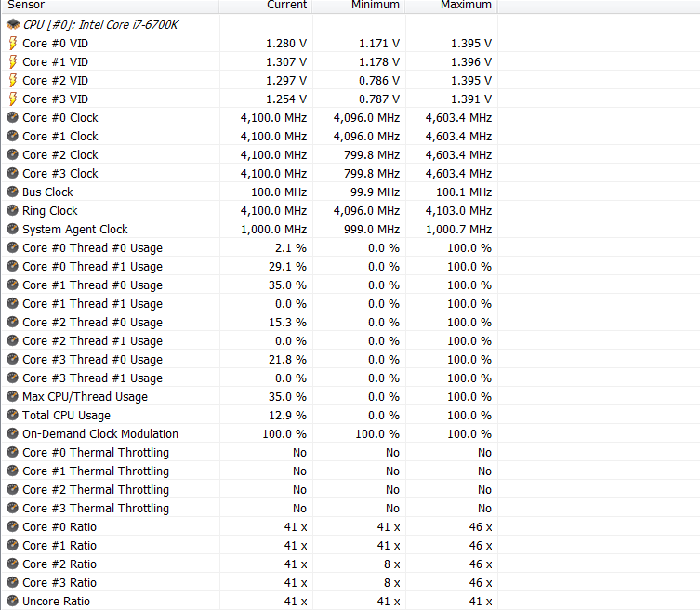
Task: Sort by the Current column header
Action: coord(266,6)
